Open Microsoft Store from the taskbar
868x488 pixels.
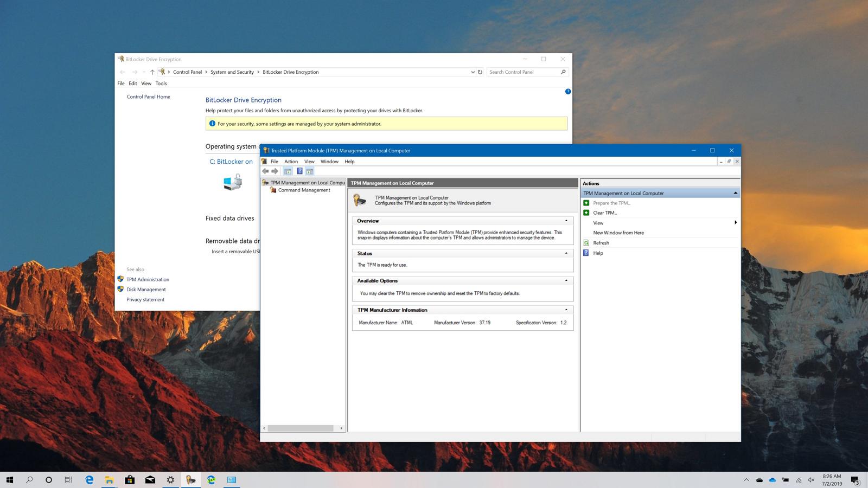coord(130,480)
